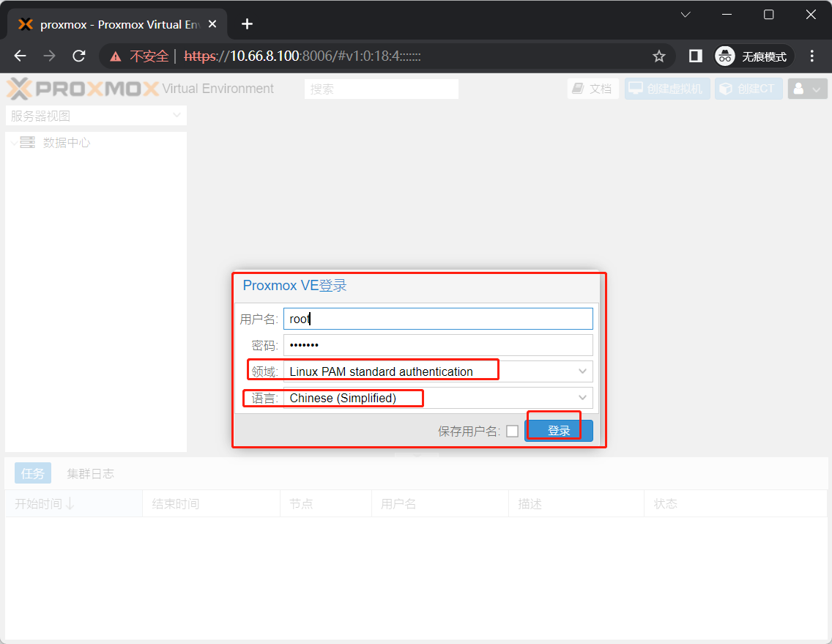Select the 任务 tab
This screenshot has width=832, height=644.
pyautogui.click(x=33, y=474)
